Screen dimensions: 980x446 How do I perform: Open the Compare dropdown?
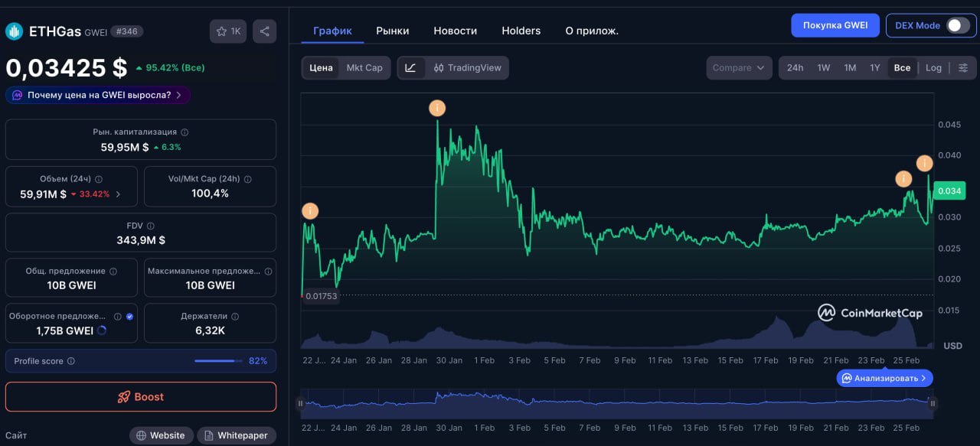(x=739, y=68)
